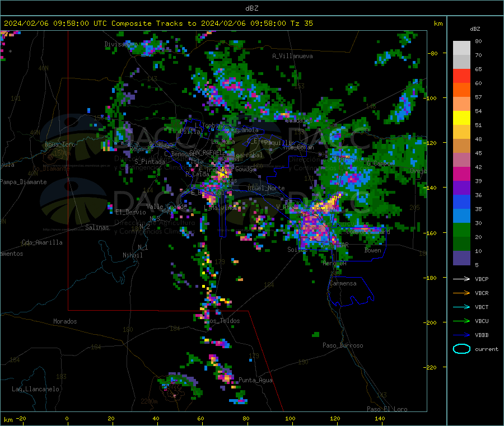The width and height of the screenshot is (504, 426).
Task: Click the 60 km bottom axis label
Action: 200,418
